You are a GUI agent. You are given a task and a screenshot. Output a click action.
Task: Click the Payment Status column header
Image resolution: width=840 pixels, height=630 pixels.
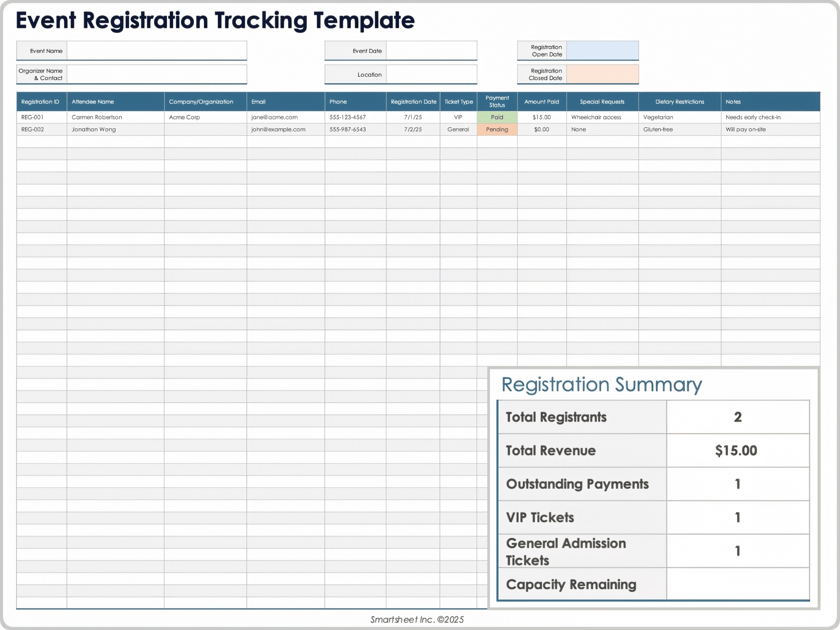[x=497, y=101]
